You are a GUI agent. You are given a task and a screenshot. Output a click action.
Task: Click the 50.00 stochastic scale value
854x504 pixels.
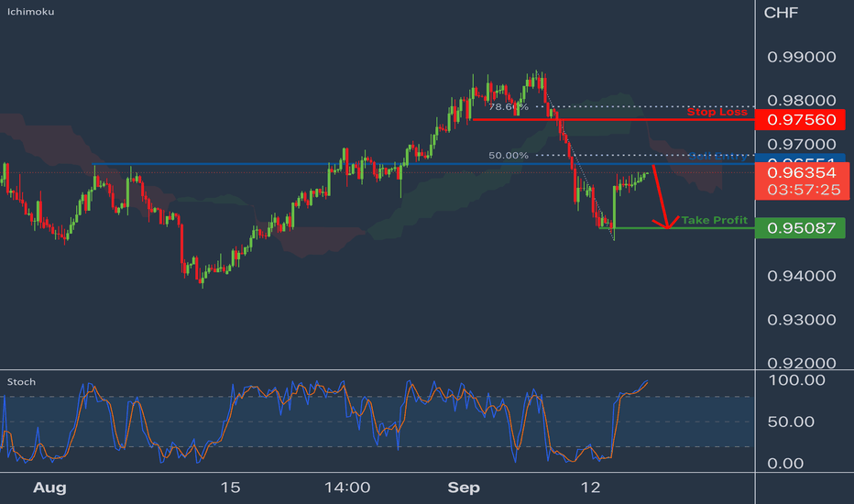[x=791, y=422]
